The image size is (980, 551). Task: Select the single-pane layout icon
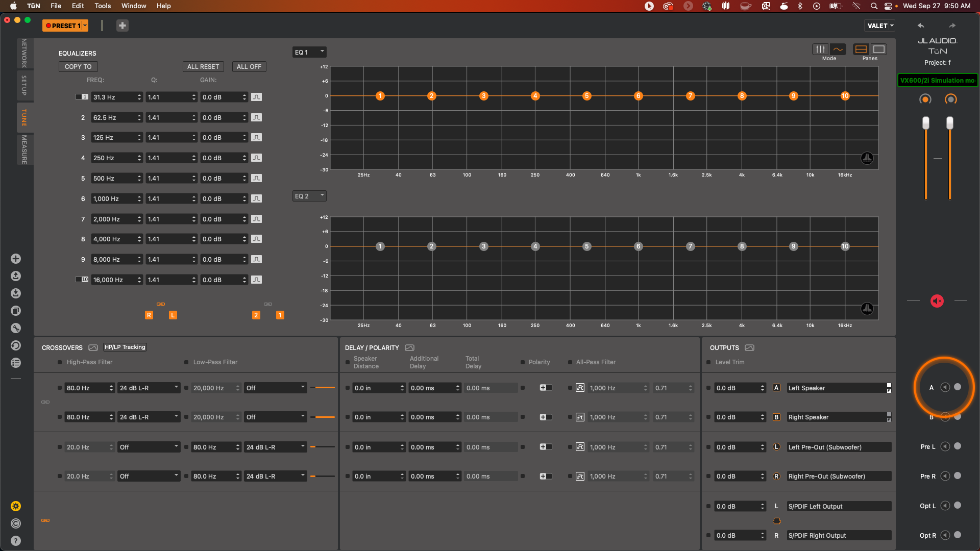pyautogui.click(x=878, y=49)
